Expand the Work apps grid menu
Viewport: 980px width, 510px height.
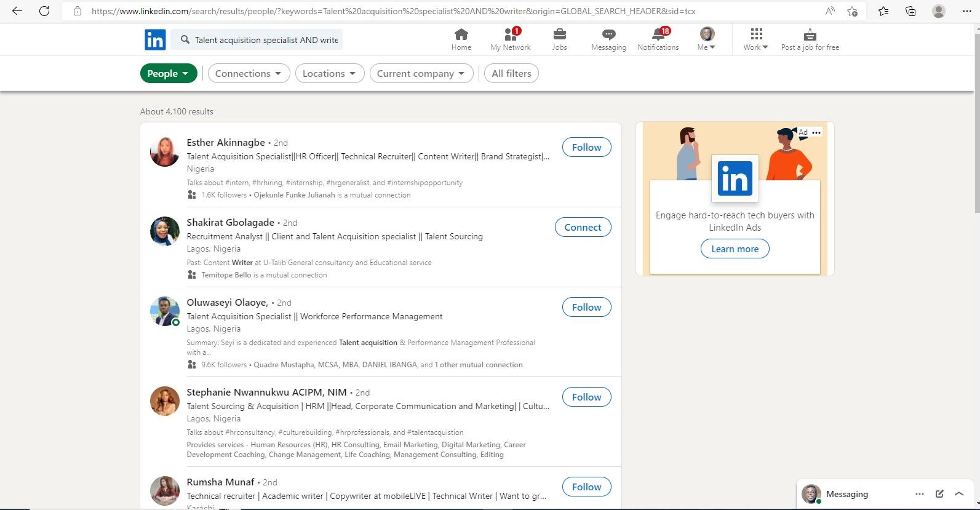[756, 39]
